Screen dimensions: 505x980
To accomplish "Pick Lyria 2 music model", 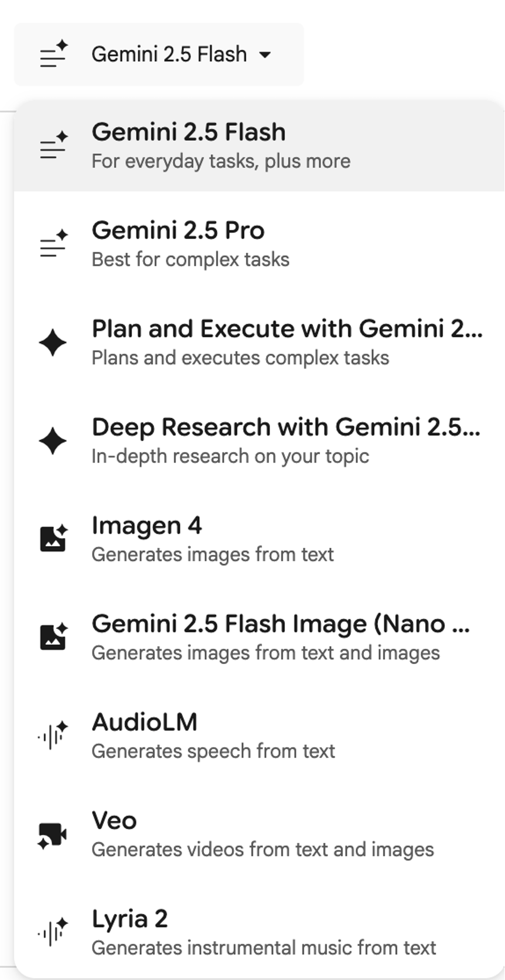I will click(129, 919).
